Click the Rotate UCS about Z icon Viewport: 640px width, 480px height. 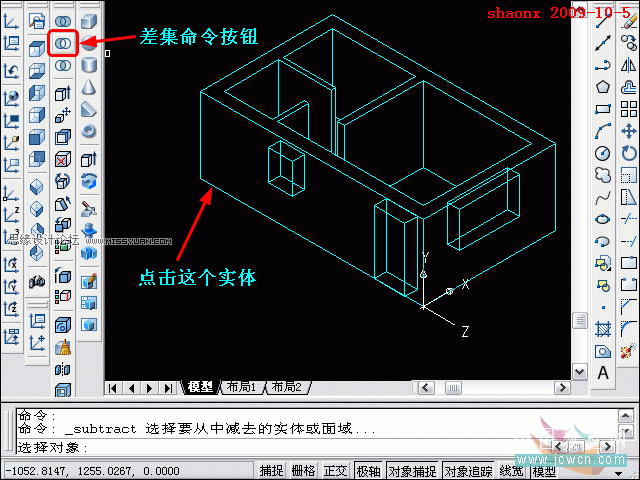coord(11,309)
